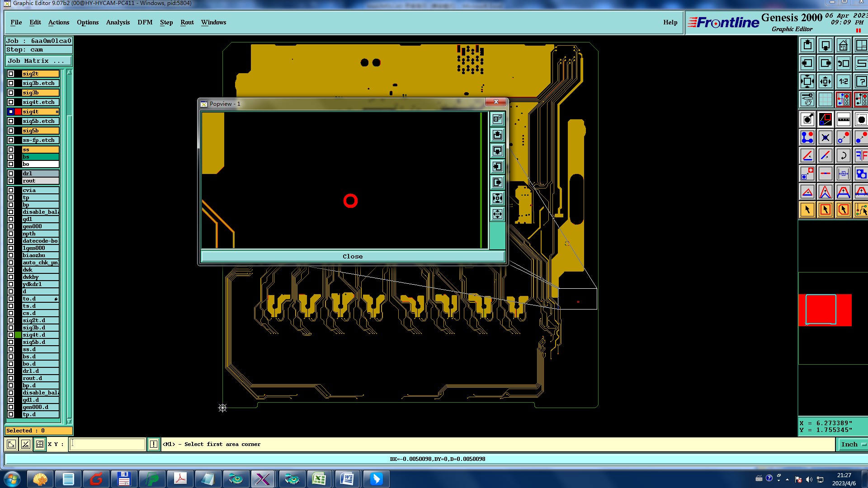Open the Analysis menu

click(x=118, y=22)
